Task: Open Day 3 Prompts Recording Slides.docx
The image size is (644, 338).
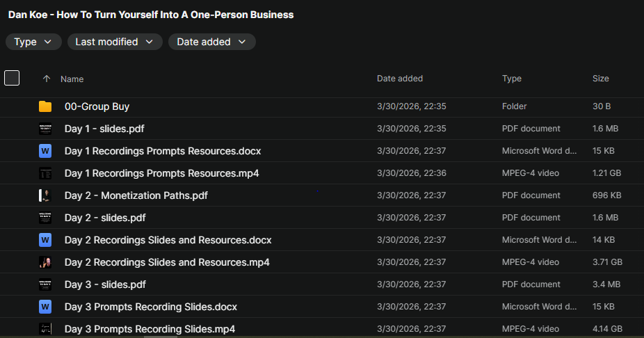Action: point(151,307)
